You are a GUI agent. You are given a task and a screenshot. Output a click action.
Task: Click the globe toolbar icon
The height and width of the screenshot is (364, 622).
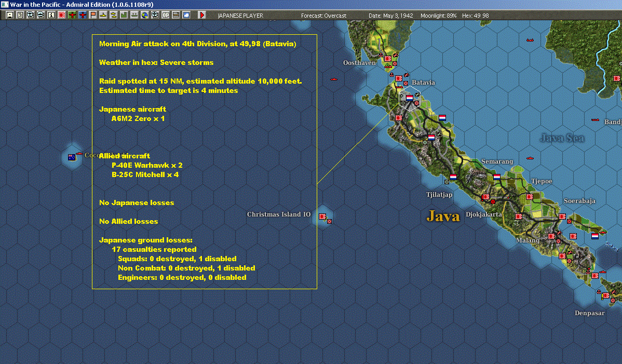145,15
